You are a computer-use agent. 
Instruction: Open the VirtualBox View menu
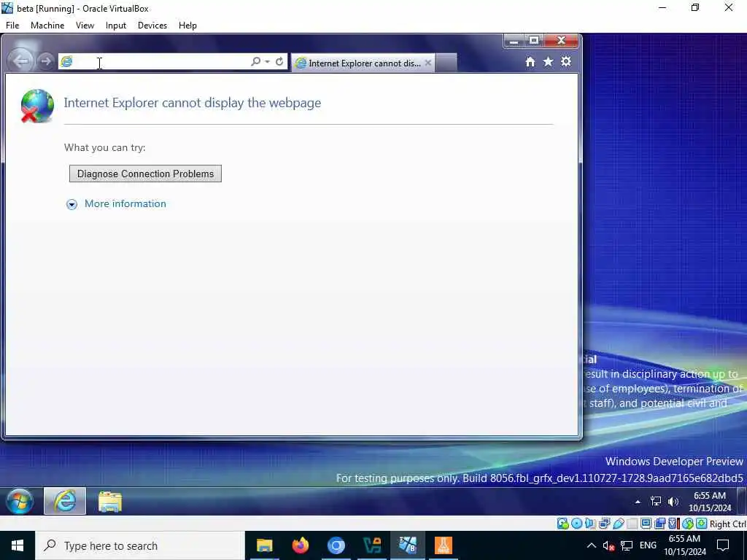coord(85,26)
